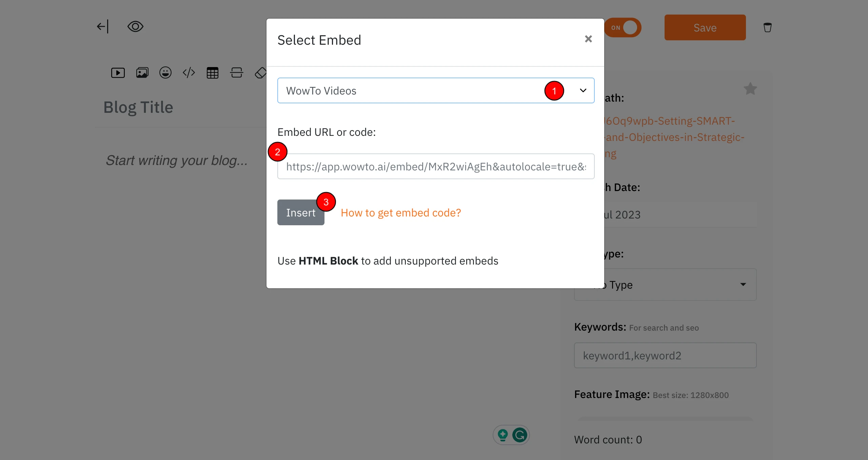Image resolution: width=868 pixels, height=460 pixels.
Task: Open the emoji picker icon
Action: (165, 73)
